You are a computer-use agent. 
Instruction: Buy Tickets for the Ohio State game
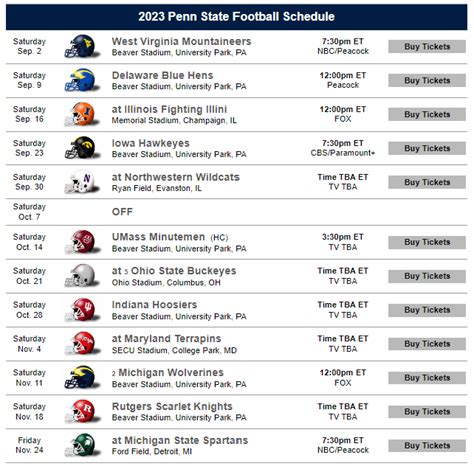point(427,276)
